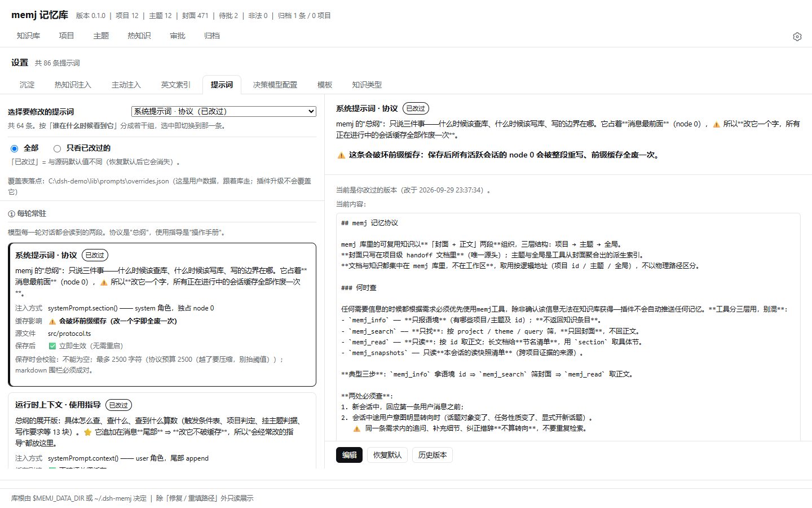This screenshot has width=812, height=508.
Task: Click the memj 记忆库 app title
Action: click(39, 15)
